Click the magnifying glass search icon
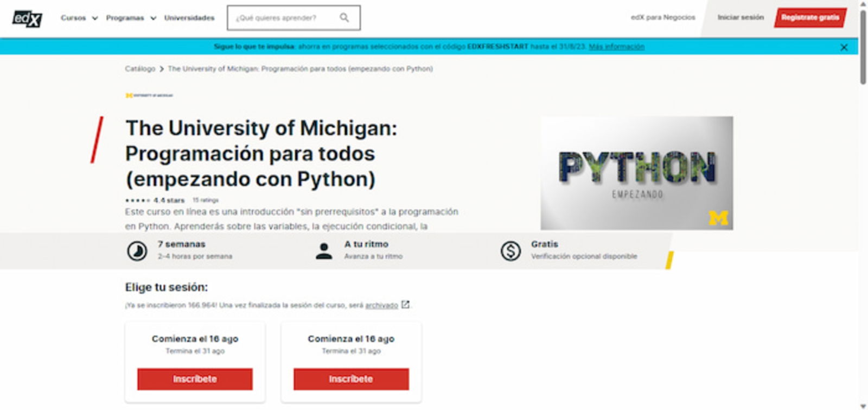The width and height of the screenshot is (868, 410). (344, 18)
